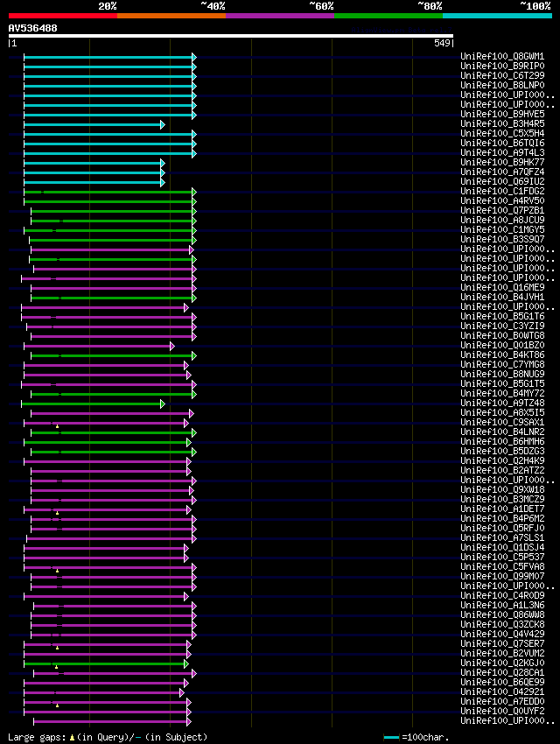Select the UniRef100_Q7PZB1 label

tap(502, 211)
